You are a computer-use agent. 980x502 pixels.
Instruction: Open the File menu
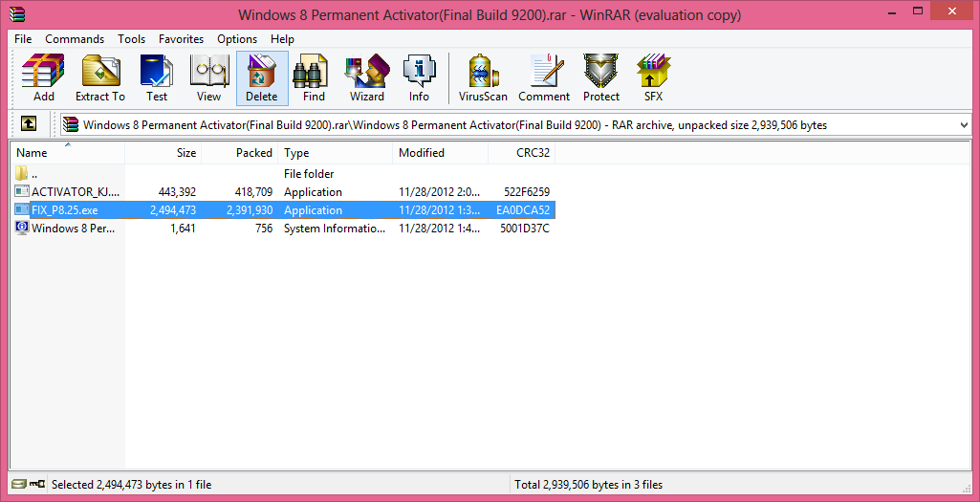click(x=23, y=39)
